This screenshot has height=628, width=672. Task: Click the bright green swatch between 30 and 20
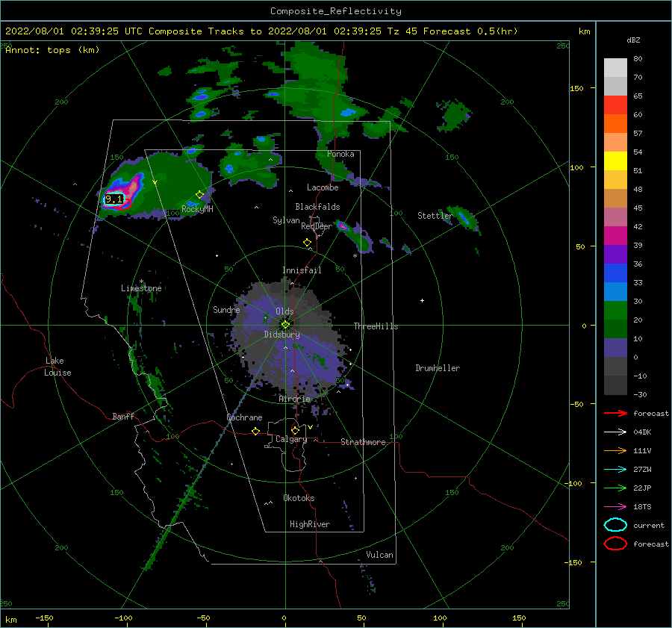615,311
